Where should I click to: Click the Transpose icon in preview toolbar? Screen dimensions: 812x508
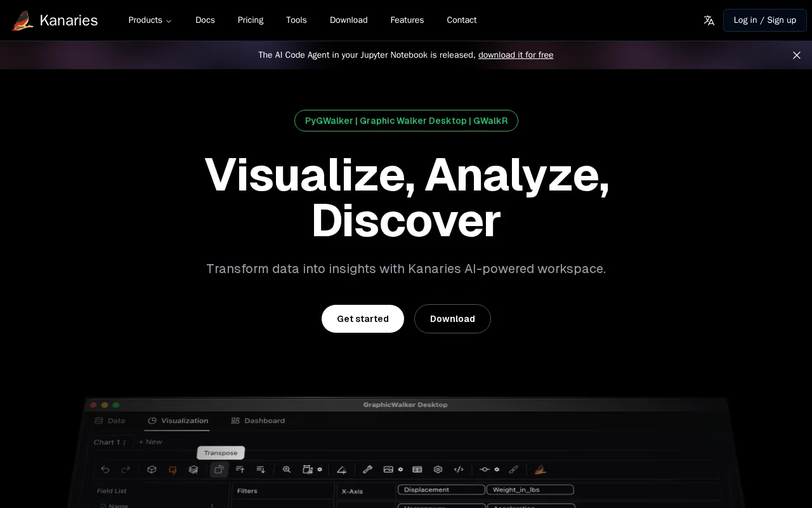tap(219, 470)
